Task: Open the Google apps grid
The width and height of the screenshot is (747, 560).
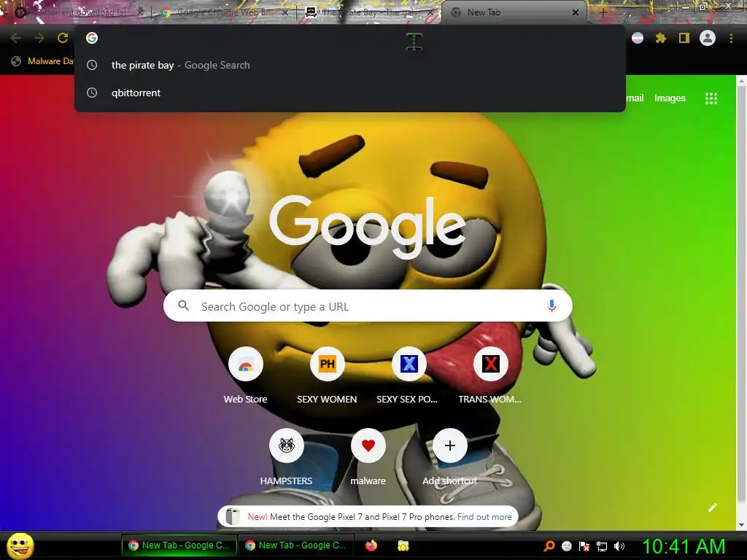Action: coord(711,98)
